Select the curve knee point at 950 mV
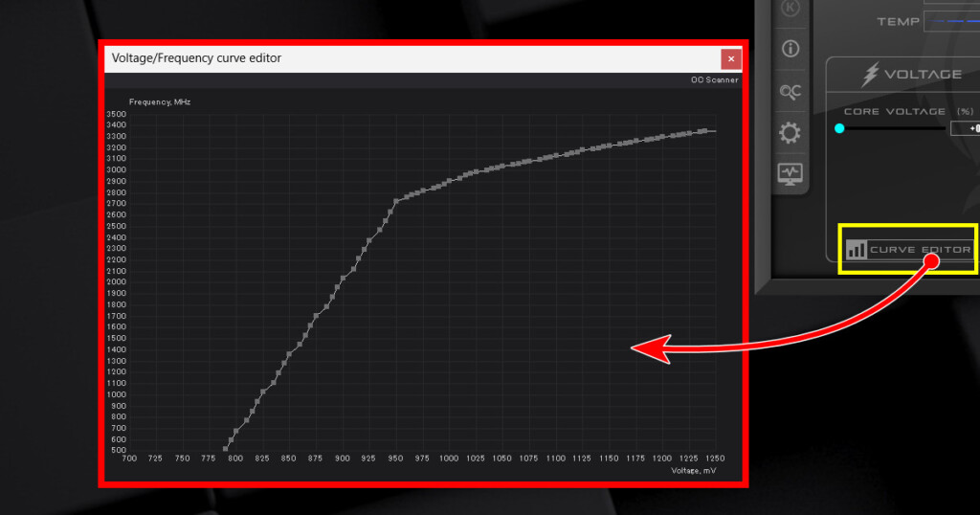The height and width of the screenshot is (515, 980). [396, 201]
